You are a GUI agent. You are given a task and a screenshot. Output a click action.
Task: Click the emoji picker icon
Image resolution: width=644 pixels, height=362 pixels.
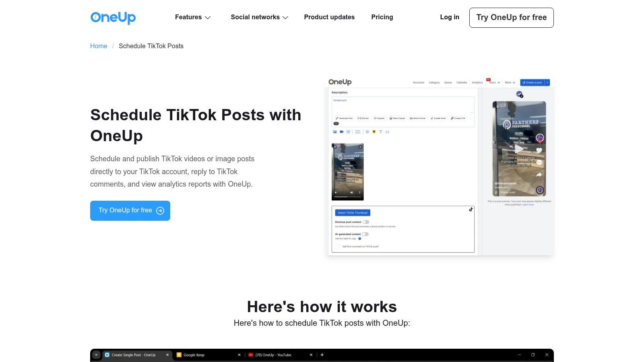click(x=367, y=132)
